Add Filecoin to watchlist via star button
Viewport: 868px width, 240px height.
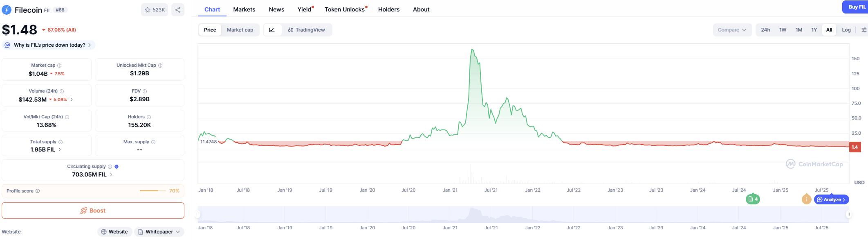155,10
